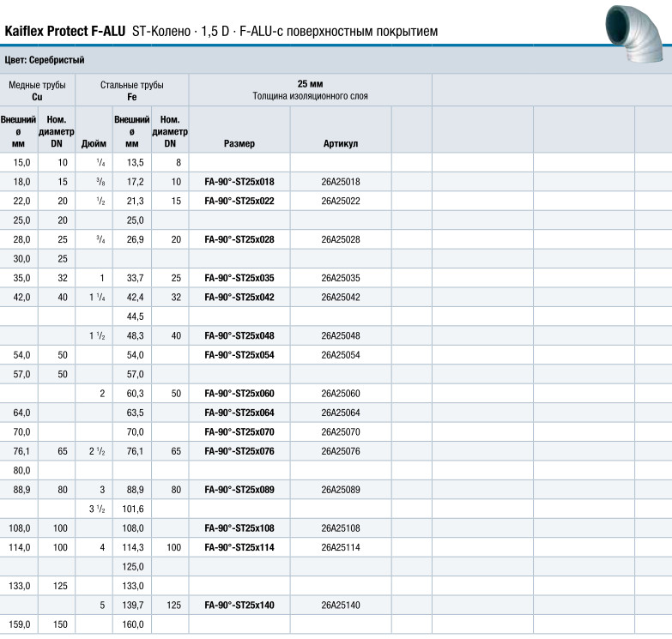Click copper diameter value '15,0'
The width and height of the screenshot is (672, 639).
click(x=21, y=163)
